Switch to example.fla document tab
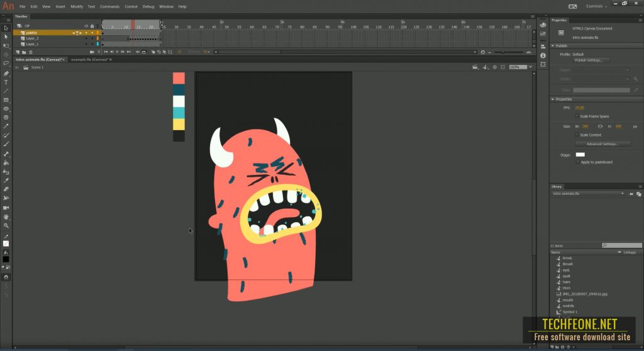Viewport: 644px width, 351px height. pos(89,60)
